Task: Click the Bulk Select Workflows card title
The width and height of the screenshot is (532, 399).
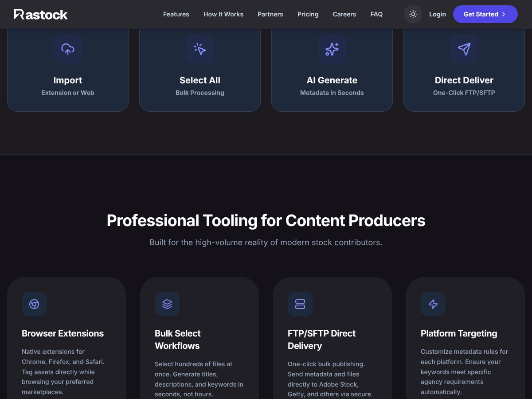Action: pos(178,340)
